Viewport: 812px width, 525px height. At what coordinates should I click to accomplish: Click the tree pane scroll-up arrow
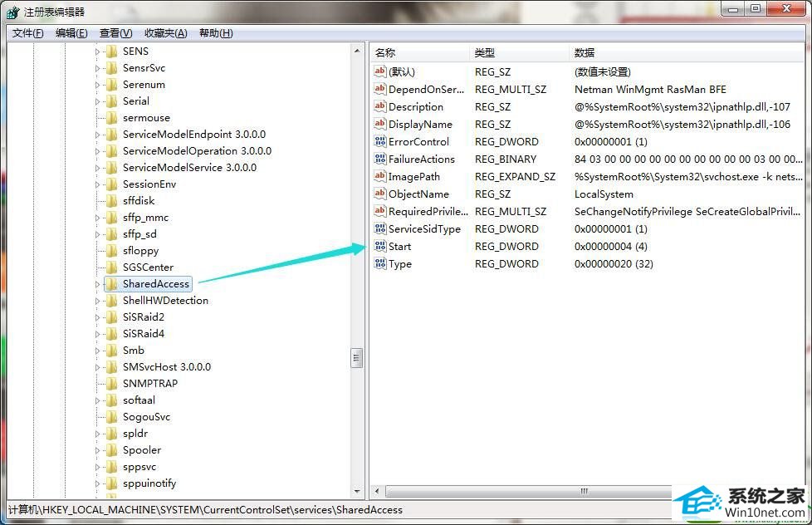click(357, 51)
